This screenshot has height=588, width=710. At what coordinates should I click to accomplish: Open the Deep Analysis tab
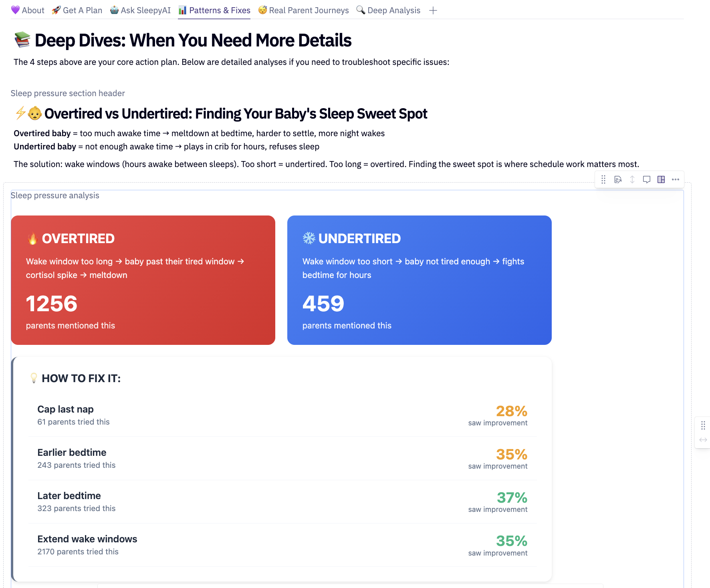[x=388, y=10]
